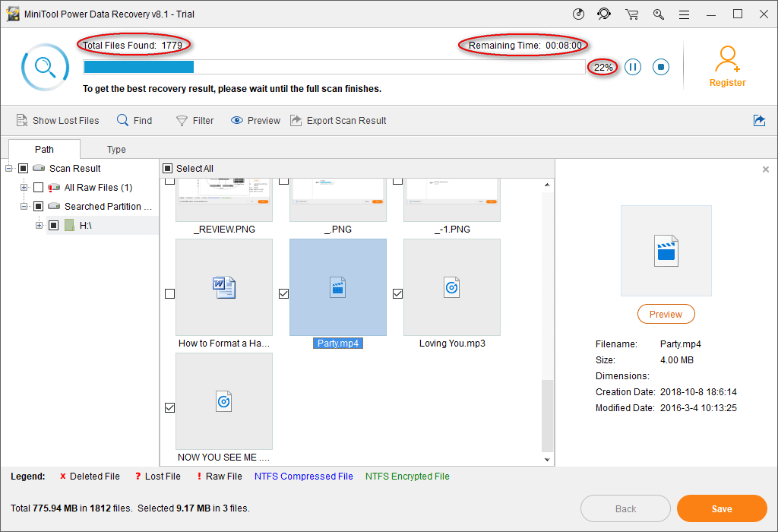Close the preview panel

click(766, 169)
